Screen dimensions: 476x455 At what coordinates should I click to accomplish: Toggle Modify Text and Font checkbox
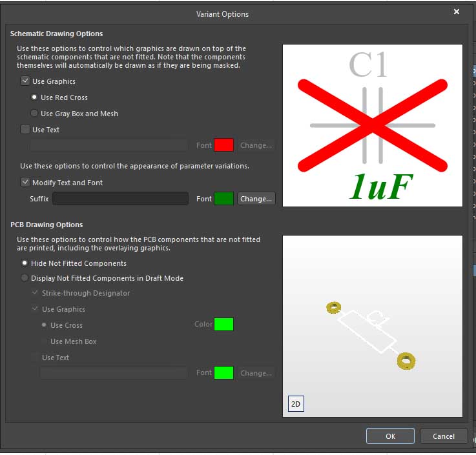[25, 183]
